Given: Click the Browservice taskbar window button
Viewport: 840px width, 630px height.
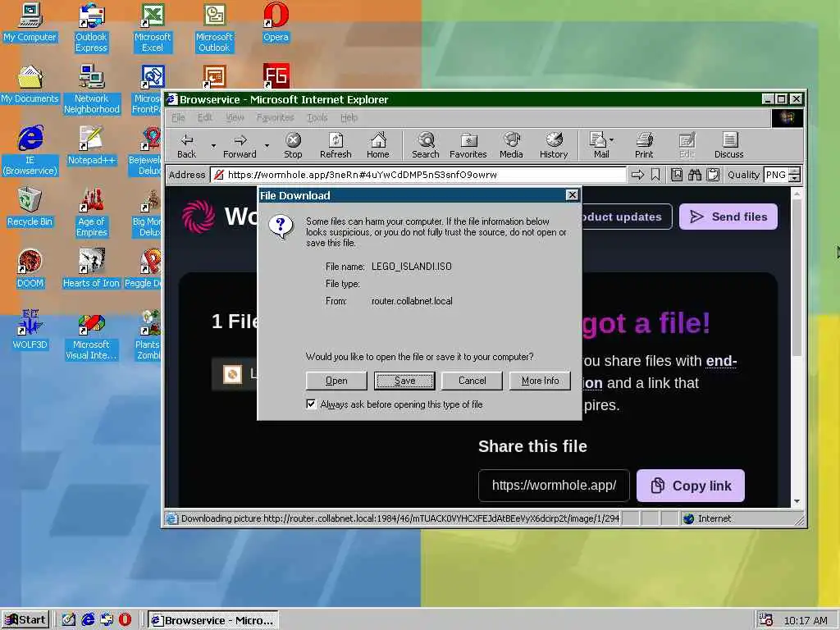Looking at the screenshot, I should pyautogui.click(x=212, y=620).
